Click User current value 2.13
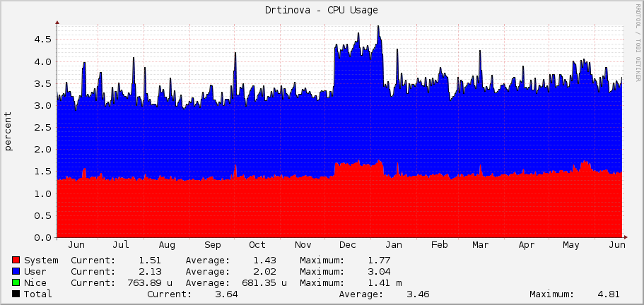This screenshot has height=305, width=644. tap(150, 271)
